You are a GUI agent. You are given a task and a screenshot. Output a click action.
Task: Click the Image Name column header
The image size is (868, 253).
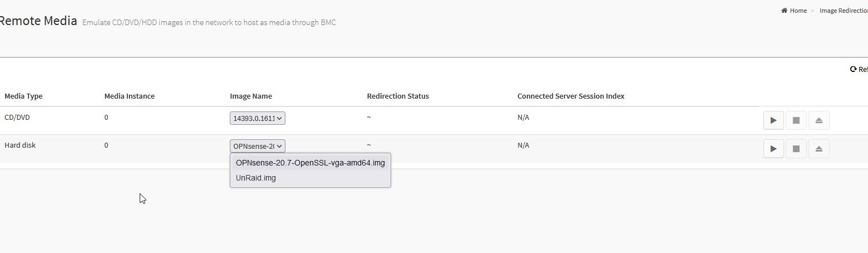click(251, 96)
